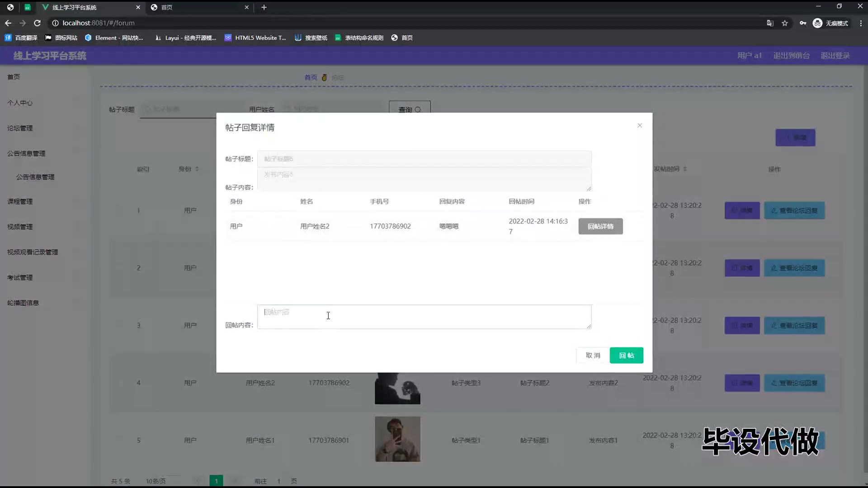Click the 新增 button above table

click(795, 137)
